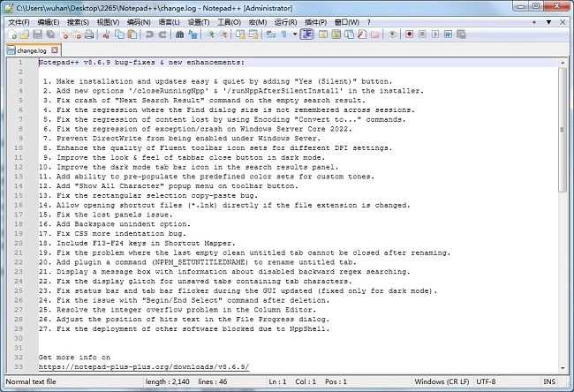574x392 pixels.
Task: Click the Zoom In icon
Action: [x=210, y=34]
